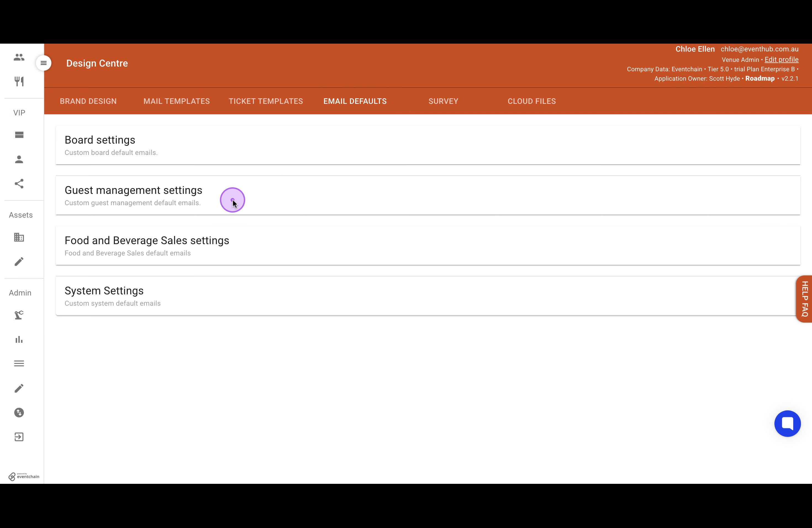The width and height of the screenshot is (812, 528).
Task: Expand Food and Beverage Sales settings
Action: point(428,245)
